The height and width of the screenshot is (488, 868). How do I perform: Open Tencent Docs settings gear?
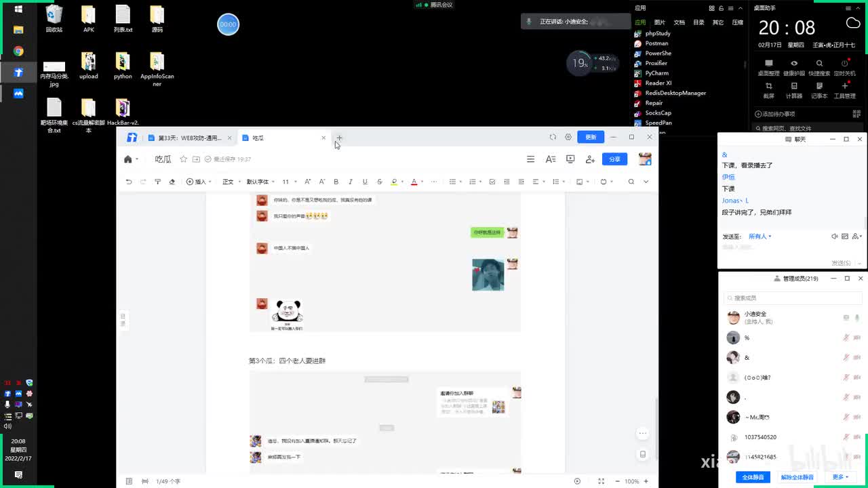pyautogui.click(x=568, y=137)
